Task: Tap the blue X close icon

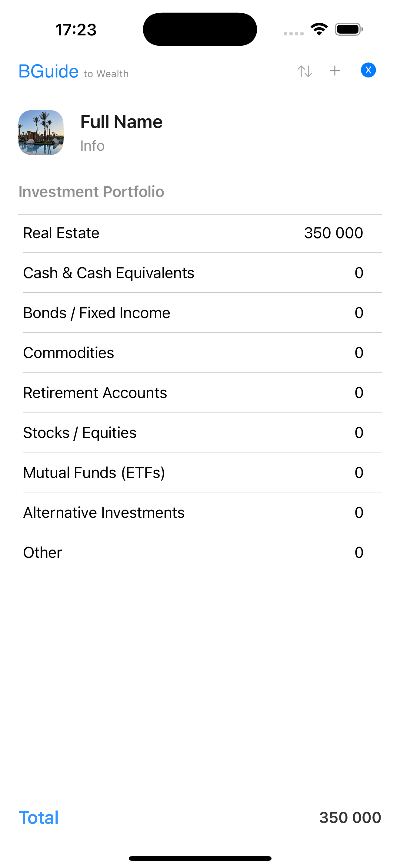Action: pyautogui.click(x=368, y=71)
